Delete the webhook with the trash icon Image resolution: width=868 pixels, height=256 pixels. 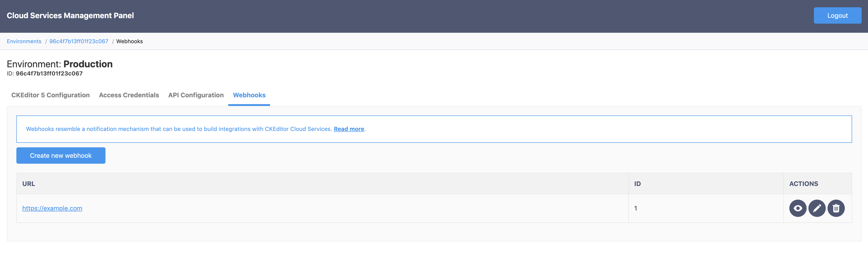[x=836, y=208]
